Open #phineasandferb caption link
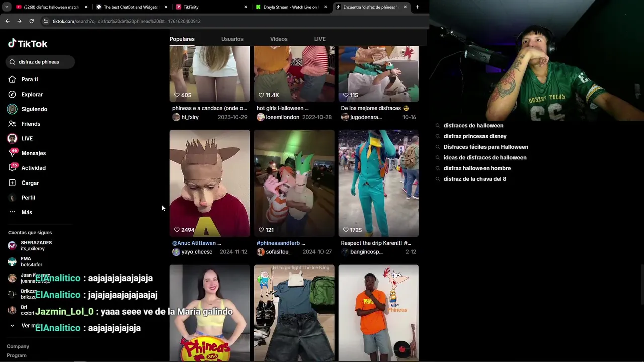This screenshot has height=362, width=644. (279, 243)
